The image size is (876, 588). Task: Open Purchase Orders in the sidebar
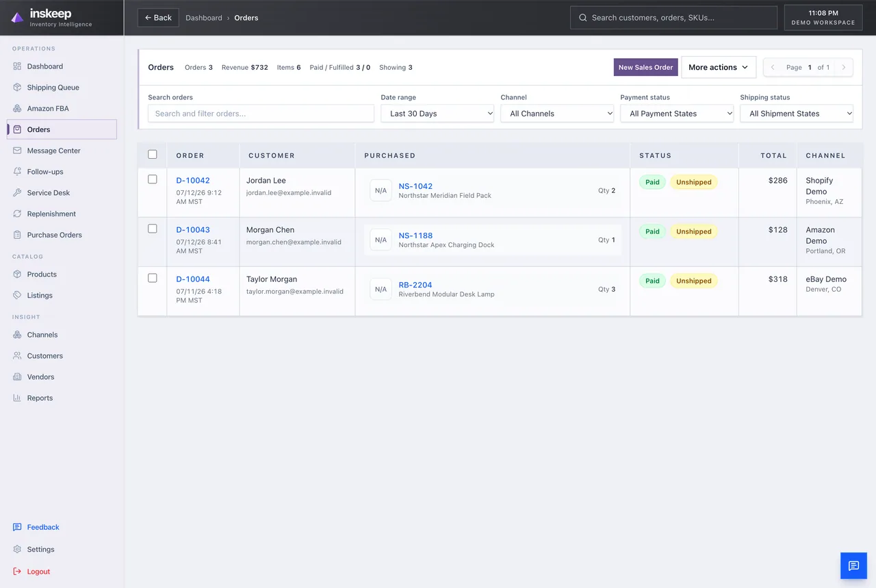[62, 235]
